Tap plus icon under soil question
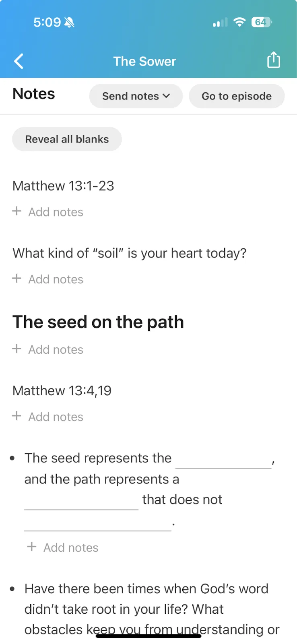297x644 pixels. [x=17, y=279]
